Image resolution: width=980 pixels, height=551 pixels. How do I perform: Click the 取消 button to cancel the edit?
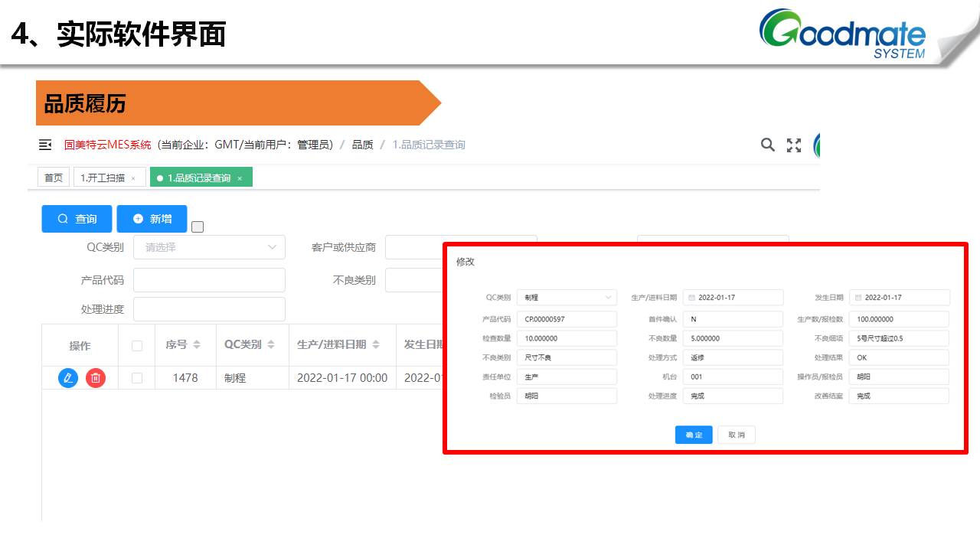click(x=737, y=435)
